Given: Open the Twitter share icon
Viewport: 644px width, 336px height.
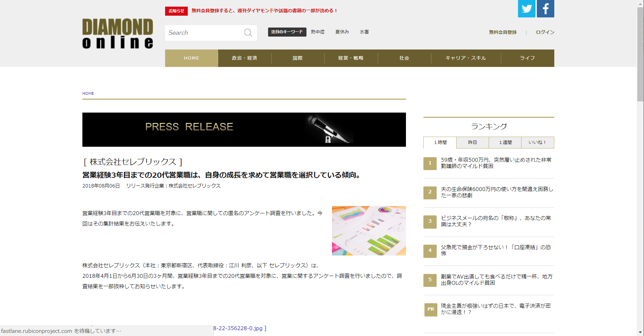Looking at the screenshot, I should tap(526, 8).
